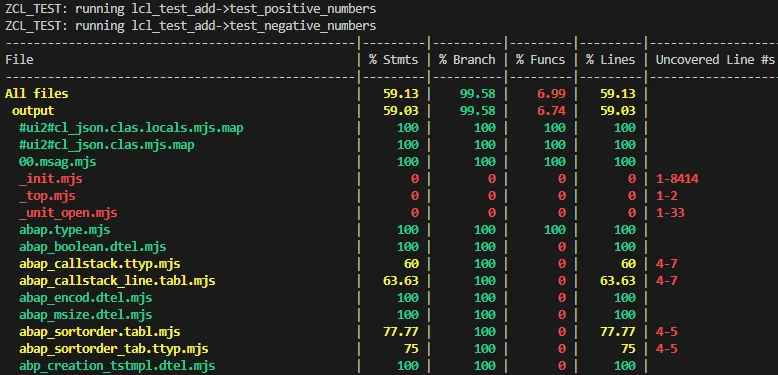Select the '% Stmts' column header
Viewport: 778px width, 375px height.
coord(393,60)
